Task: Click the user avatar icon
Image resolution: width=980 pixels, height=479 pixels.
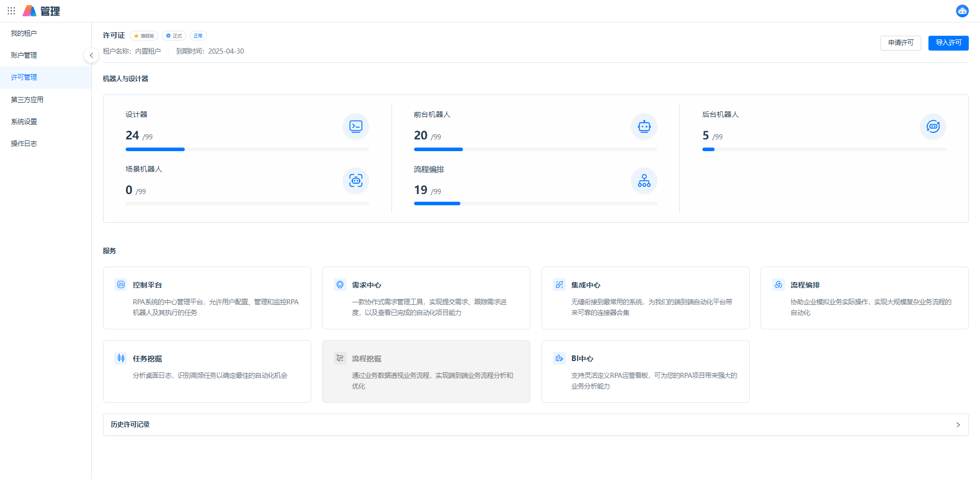Action: [x=962, y=11]
